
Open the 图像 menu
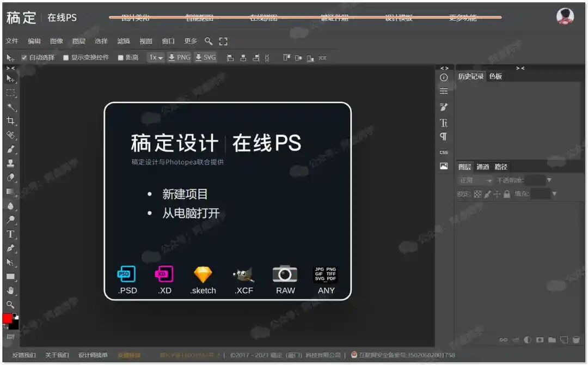(x=56, y=41)
